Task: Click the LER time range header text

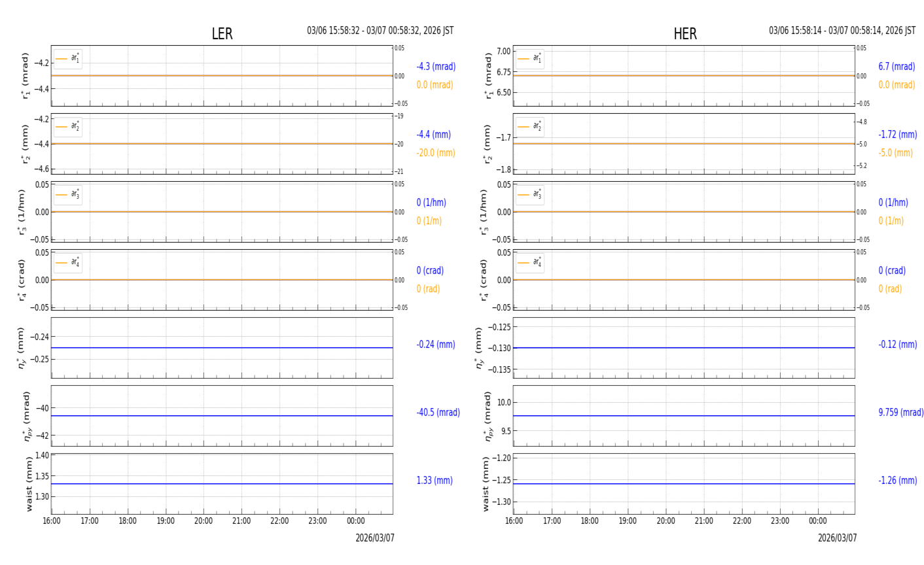Action: coord(380,31)
